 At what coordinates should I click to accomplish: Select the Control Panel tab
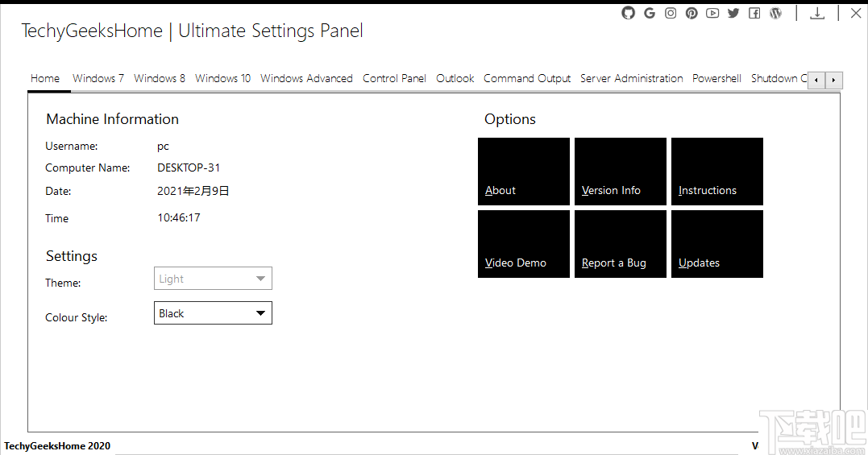click(x=394, y=78)
